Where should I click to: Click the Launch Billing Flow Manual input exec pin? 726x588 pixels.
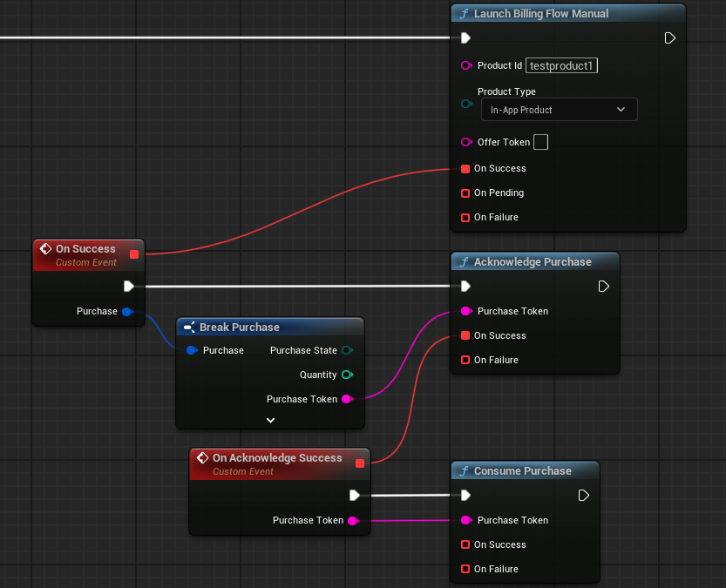(465, 38)
